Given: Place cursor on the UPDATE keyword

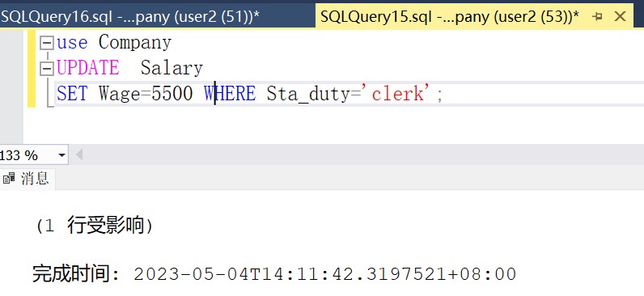Looking at the screenshot, I should (88, 68).
